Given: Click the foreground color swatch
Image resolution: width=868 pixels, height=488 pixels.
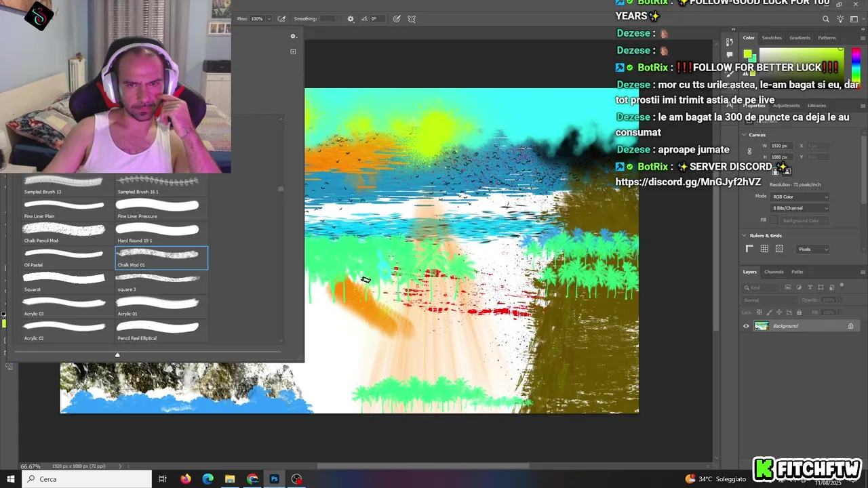Looking at the screenshot, I should 747,54.
